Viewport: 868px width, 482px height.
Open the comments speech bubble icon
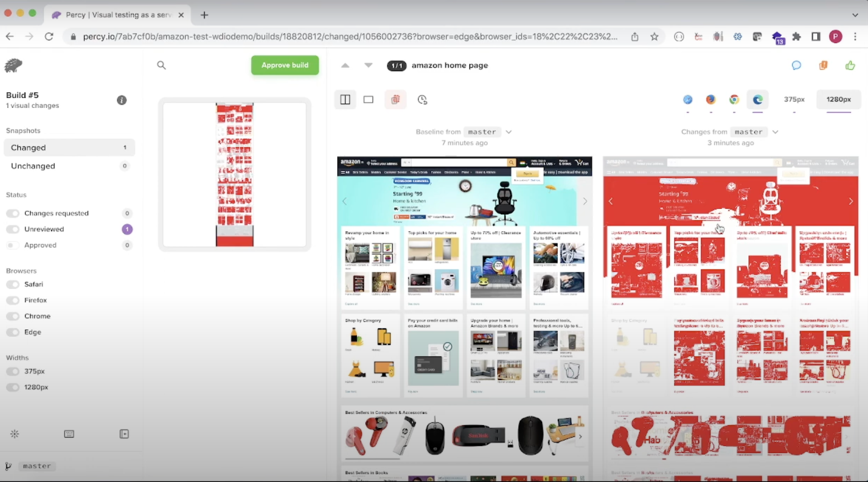click(796, 66)
